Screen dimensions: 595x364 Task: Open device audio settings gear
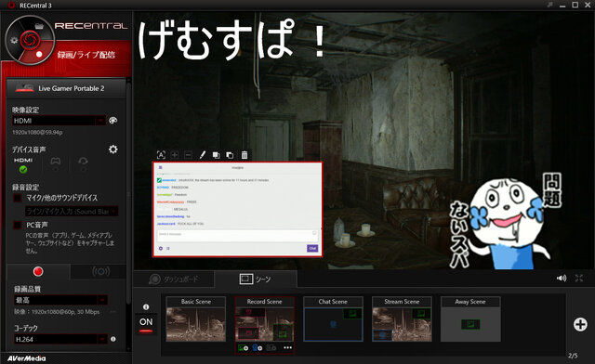click(x=113, y=149)
